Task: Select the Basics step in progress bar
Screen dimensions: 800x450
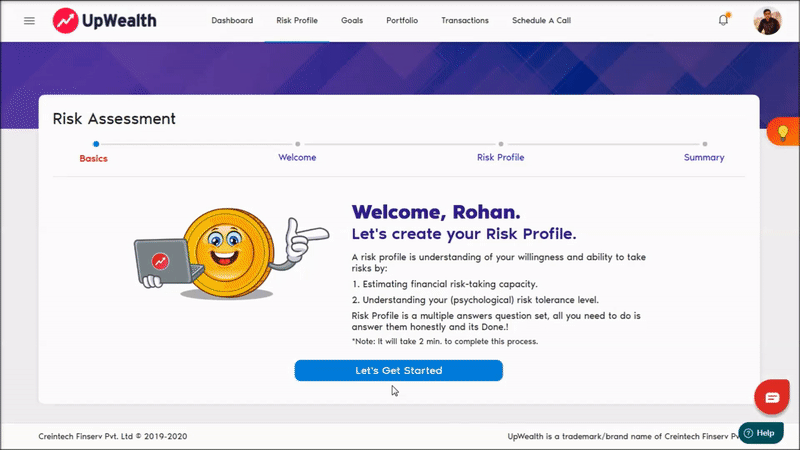Action: tap(94, 157)
